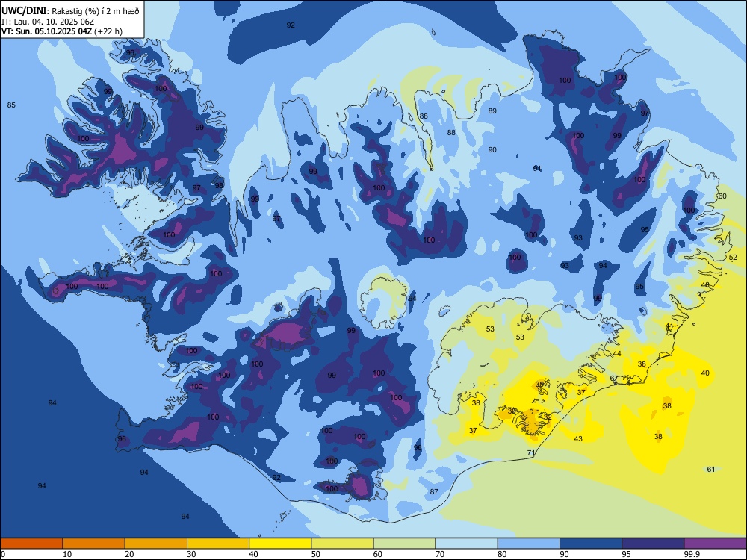Click the map value 85 off the west coast
The width and height of the screenshot is (747, 560).
pyautogui.click(x=11, y=105)
